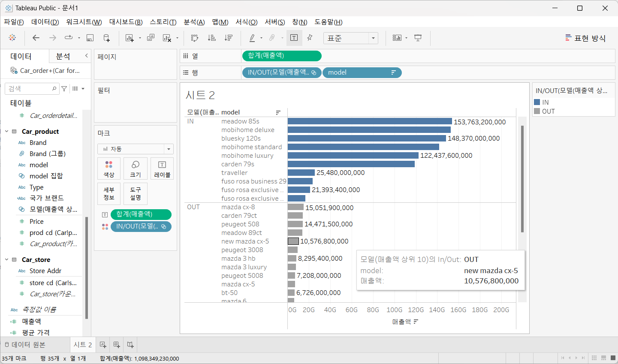Swap rows and columns
Image resolution: width=618 pixels, height=364 pixels.
pos(195,38)
